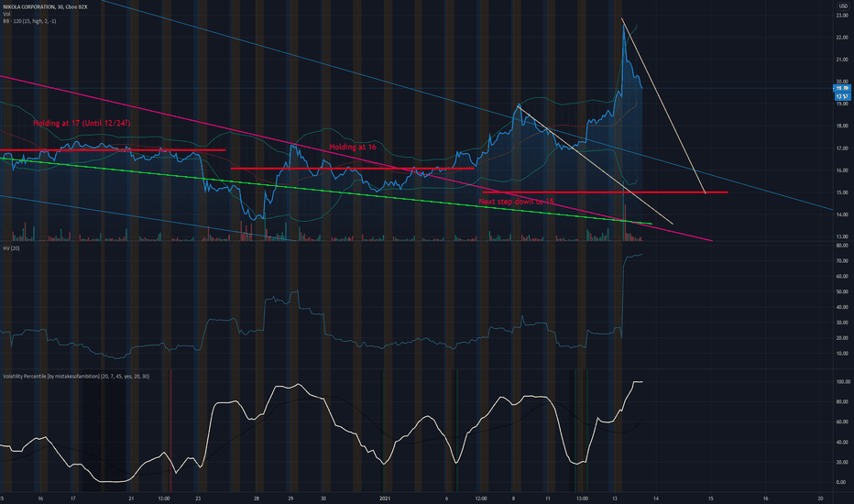The width and height of the screenshot is (854, 504).
Task: Click date 29 on the time axis
Action: [x=290, y=499]
